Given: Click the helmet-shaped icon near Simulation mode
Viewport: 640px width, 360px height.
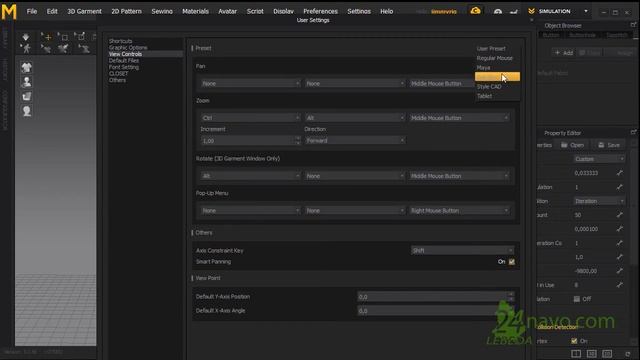Looking at the screenshot, I should click(498, 11).
